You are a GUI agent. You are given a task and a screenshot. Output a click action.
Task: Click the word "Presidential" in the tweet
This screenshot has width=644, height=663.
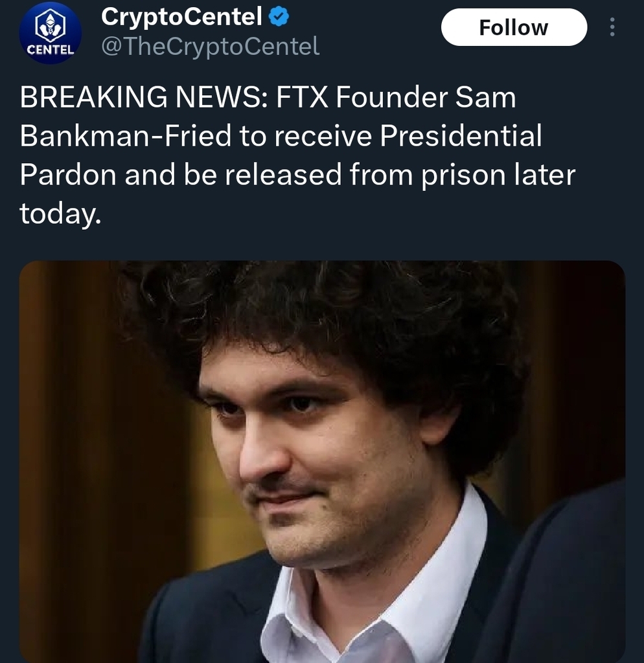coord(461,137)
